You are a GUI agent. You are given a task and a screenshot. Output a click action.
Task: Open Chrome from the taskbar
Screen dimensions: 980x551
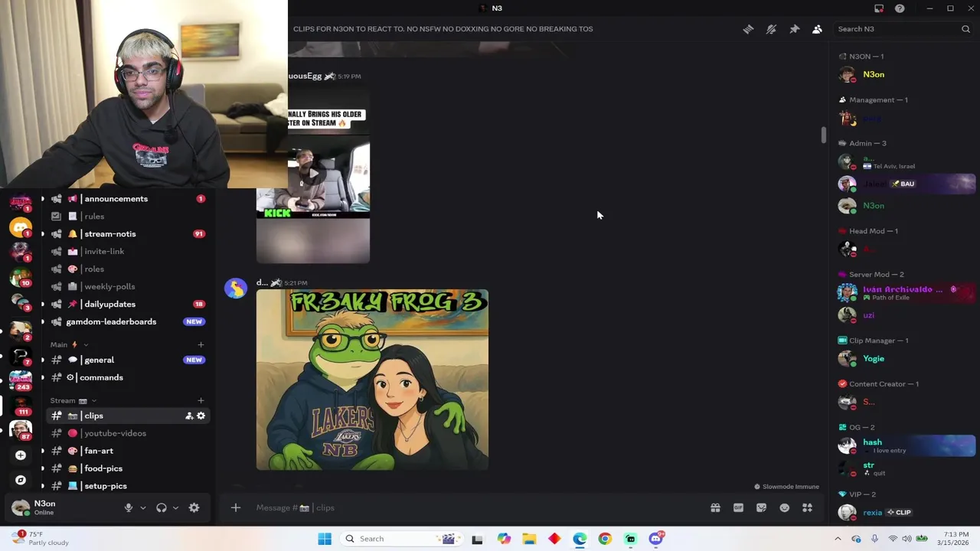point(605,539)
